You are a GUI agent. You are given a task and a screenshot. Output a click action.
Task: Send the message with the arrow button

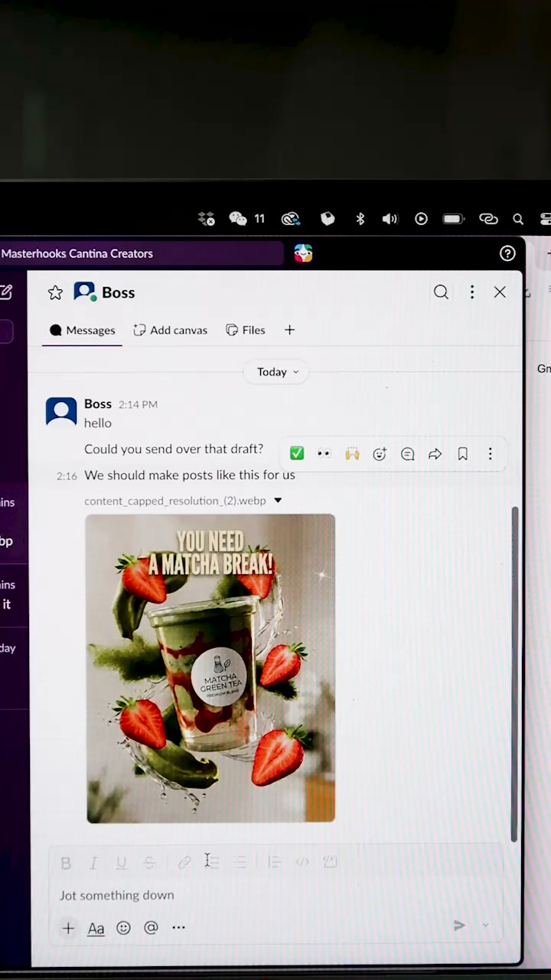click(459, 926)
